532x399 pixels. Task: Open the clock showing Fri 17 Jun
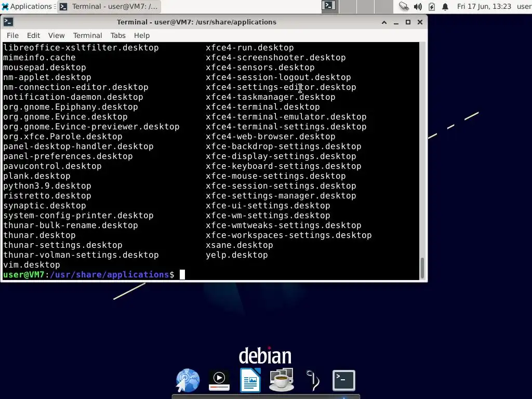click(484, 6)
